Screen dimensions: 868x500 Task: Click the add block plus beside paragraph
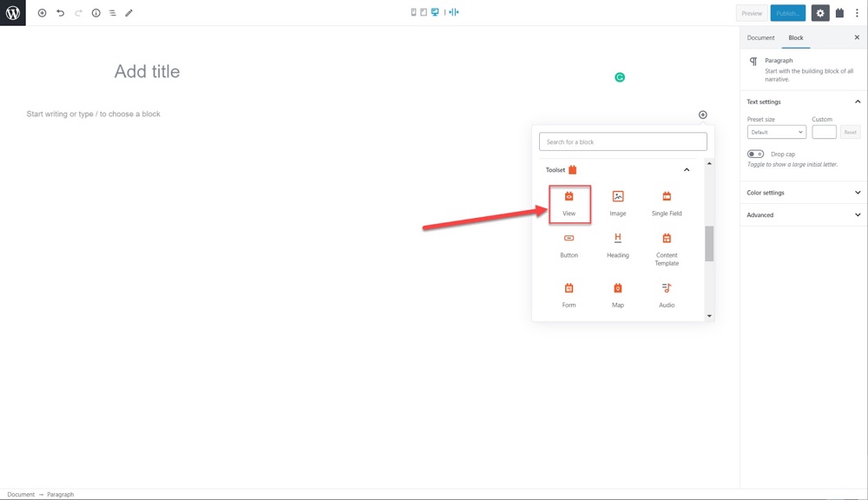702,115
